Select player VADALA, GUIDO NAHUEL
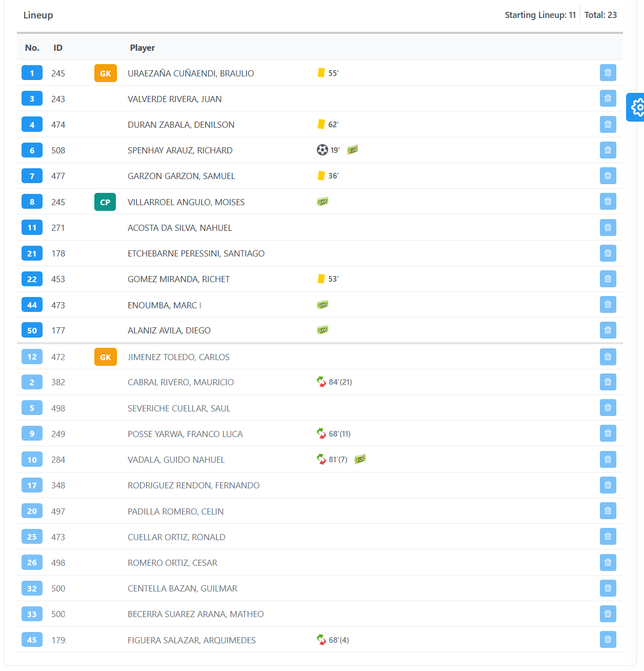644x671 pixels. click(176, 460)
